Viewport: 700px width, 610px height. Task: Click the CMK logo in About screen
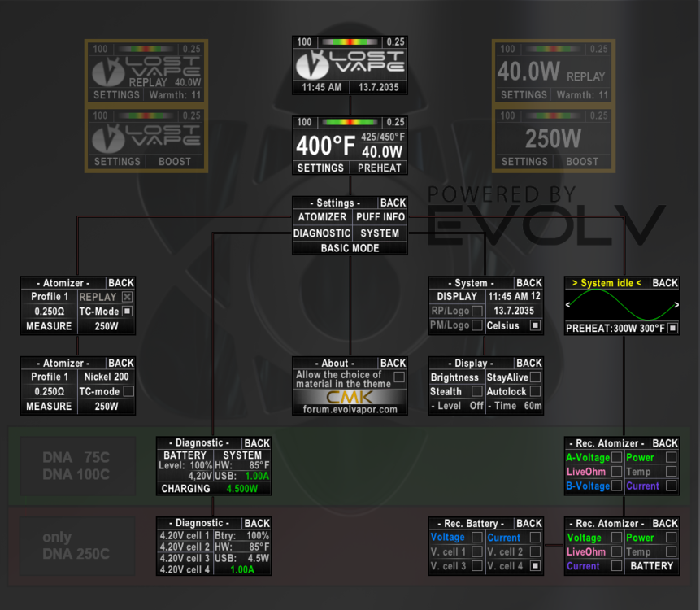[350, 397]
